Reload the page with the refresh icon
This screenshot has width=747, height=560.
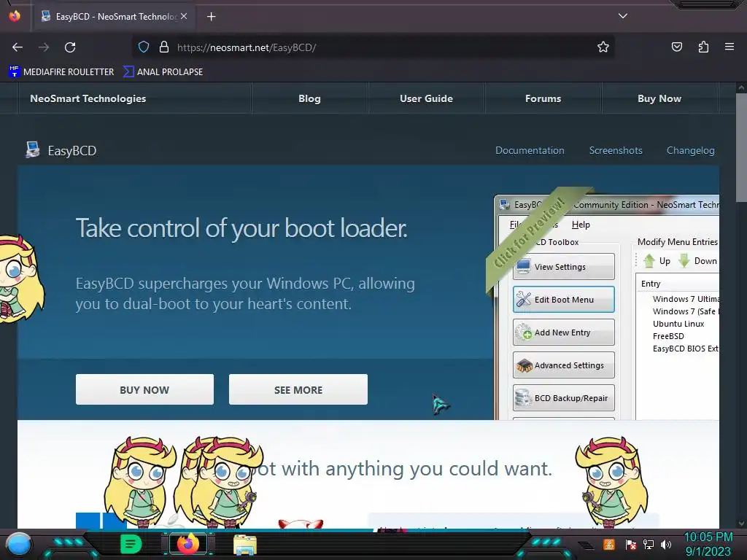(x=70, y=47)
